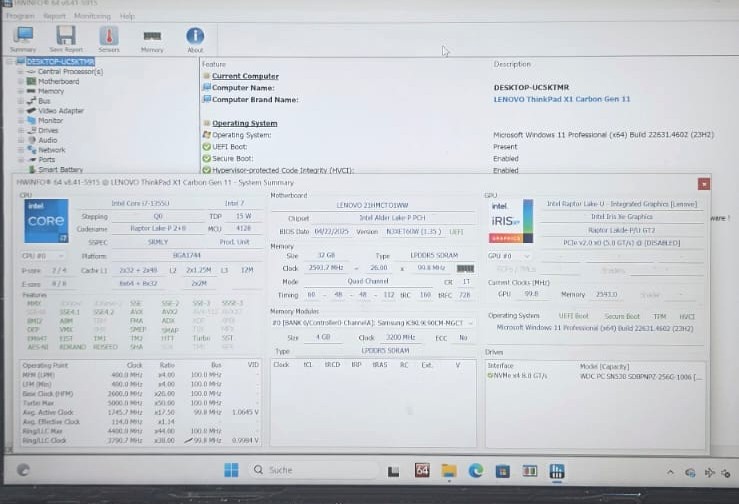Click the Operating System section heading
Viewport: 739px width, 504px height.
(245, 123)
